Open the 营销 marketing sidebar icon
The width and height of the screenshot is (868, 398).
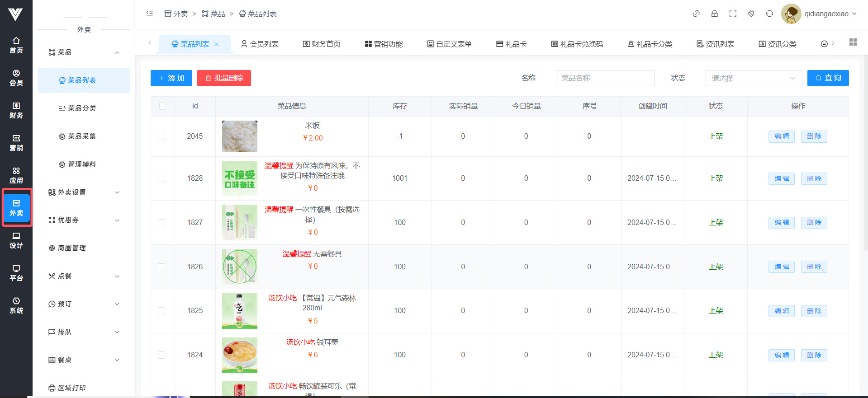pos(16,143)
